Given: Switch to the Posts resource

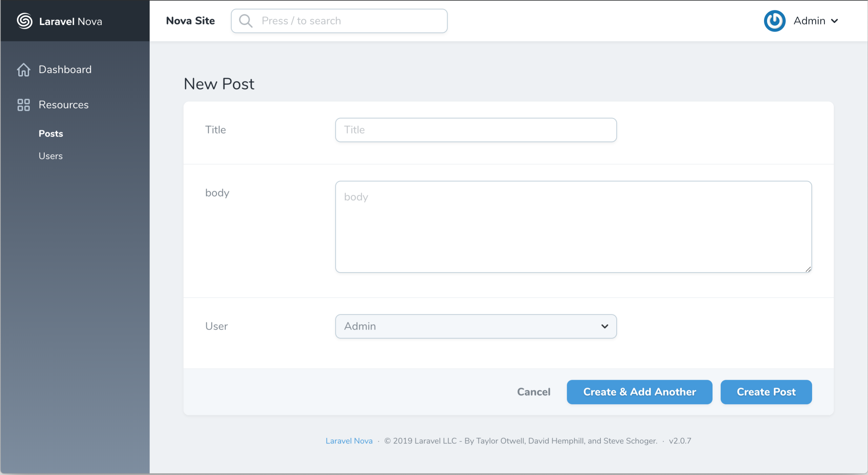Looking at the screenshot, I should click(x=50, y=133).
